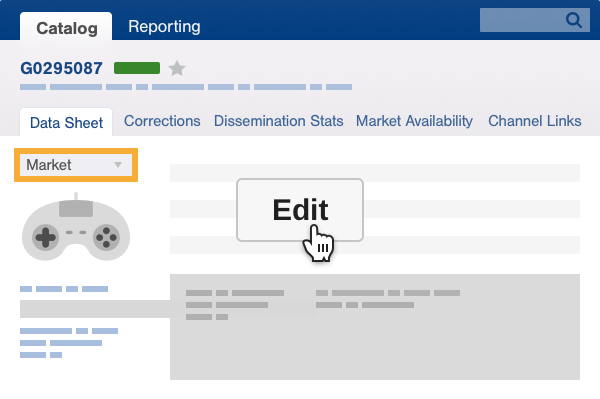600x399 pixels.
Task: Switch to the Catalog tab
Action: 66,28
